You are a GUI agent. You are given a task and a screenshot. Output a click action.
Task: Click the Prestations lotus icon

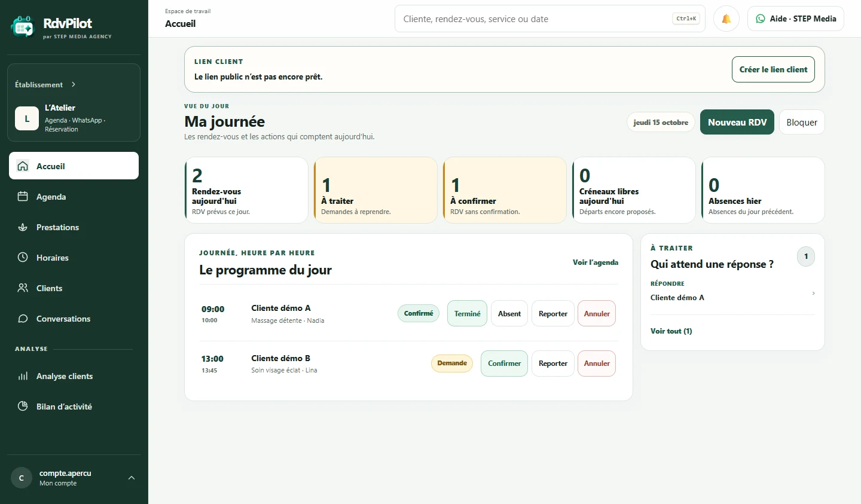point(23,227)
